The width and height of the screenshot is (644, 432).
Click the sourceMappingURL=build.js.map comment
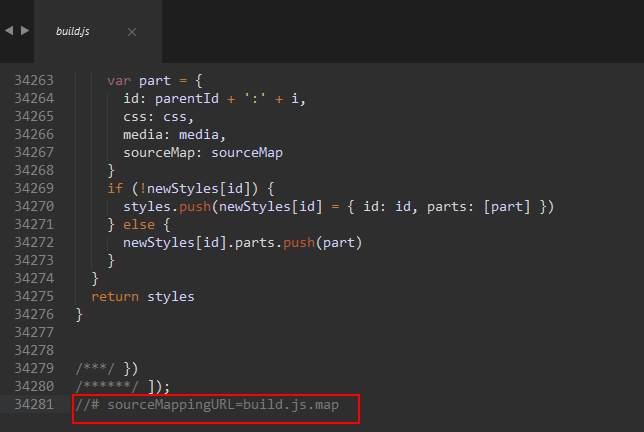(207, 405)
